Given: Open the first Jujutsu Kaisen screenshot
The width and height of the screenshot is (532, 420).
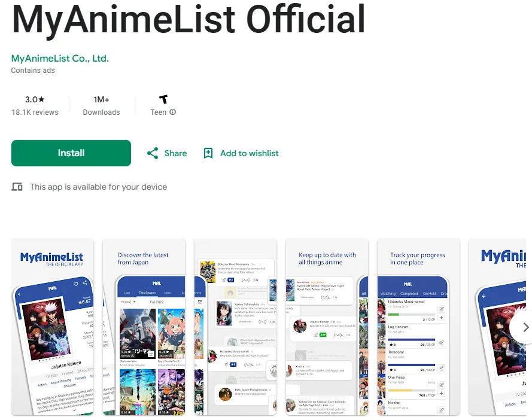Looking at the screenshot, I should click(x=53, y=327).
